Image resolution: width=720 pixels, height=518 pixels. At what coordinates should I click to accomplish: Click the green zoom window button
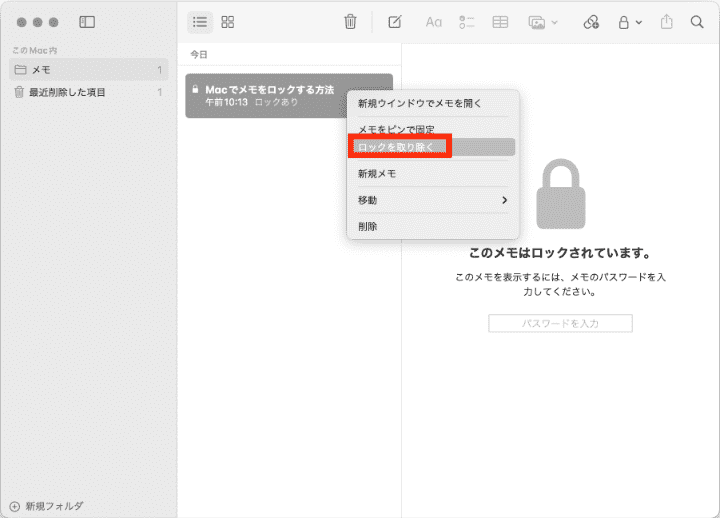(54, 22)
